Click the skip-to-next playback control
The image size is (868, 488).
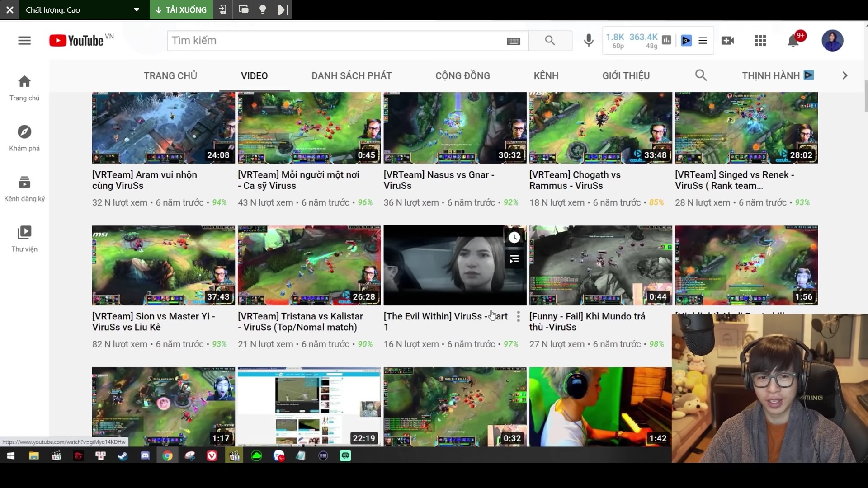pyautogui.click(x=283, y=9)
